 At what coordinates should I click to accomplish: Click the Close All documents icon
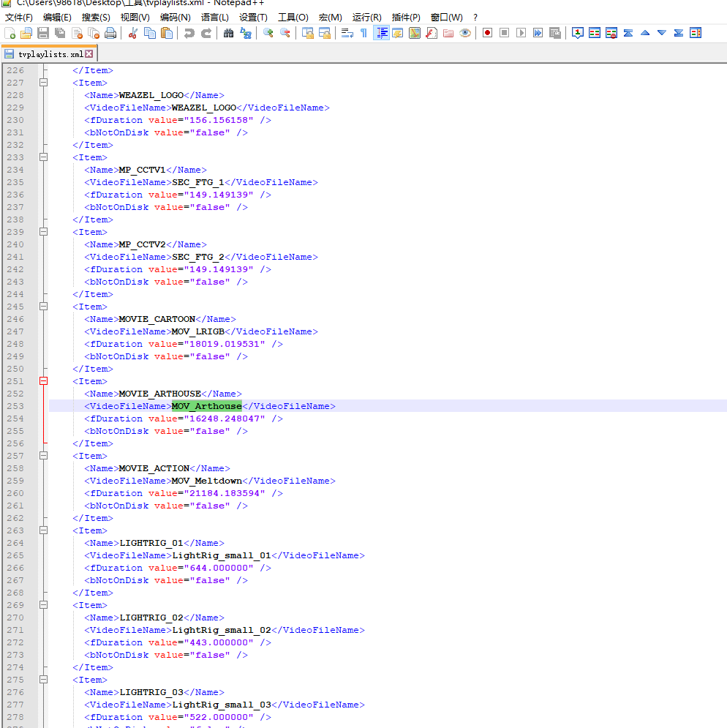[94, 33]
